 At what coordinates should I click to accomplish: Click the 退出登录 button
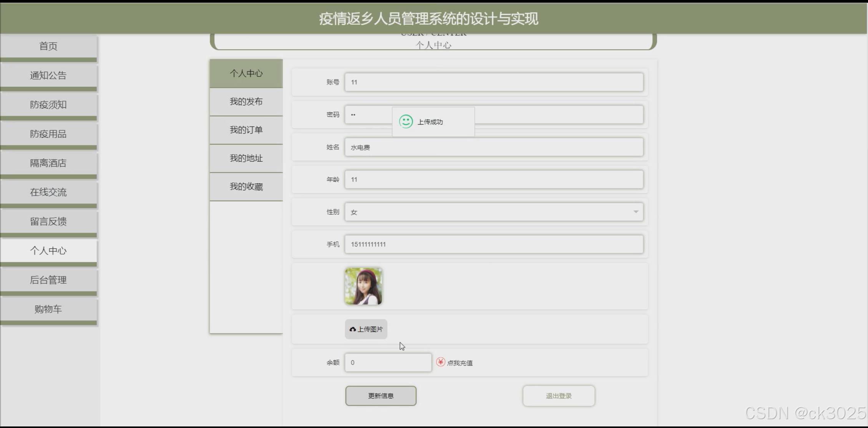click(x=558, y=396)
